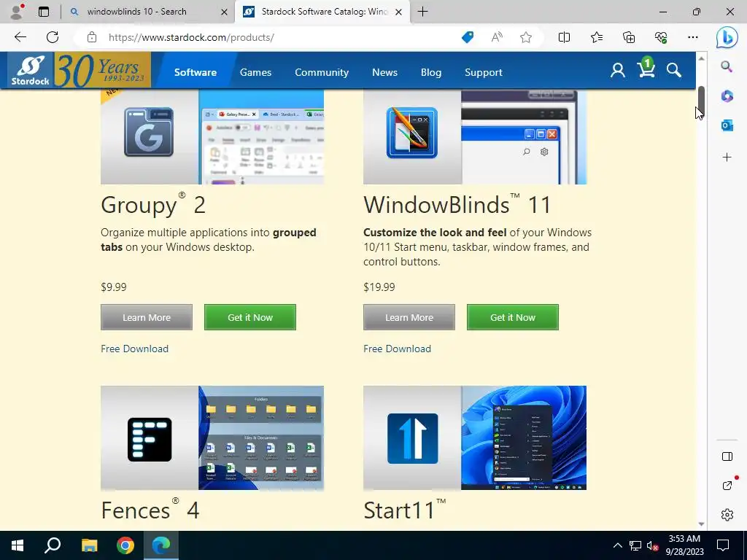Click Learn More for Groupy 2

tap(146, 317)
